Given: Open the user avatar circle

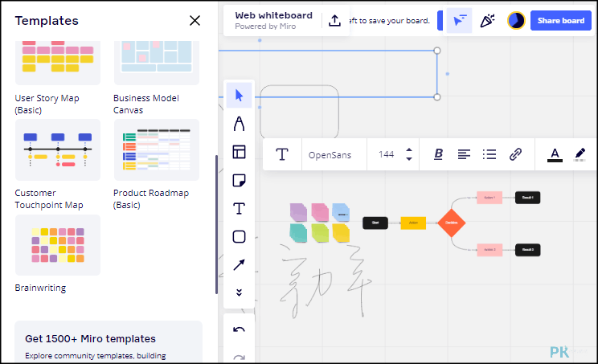Looking at the screenshot, I should pyautogui.click(x=516, y=21).
